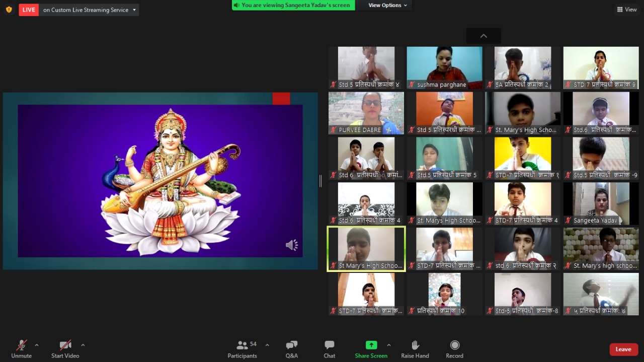Click the red square on the shared screen
The width and height of the screenshot is (644, 362).
coord(281,99)
